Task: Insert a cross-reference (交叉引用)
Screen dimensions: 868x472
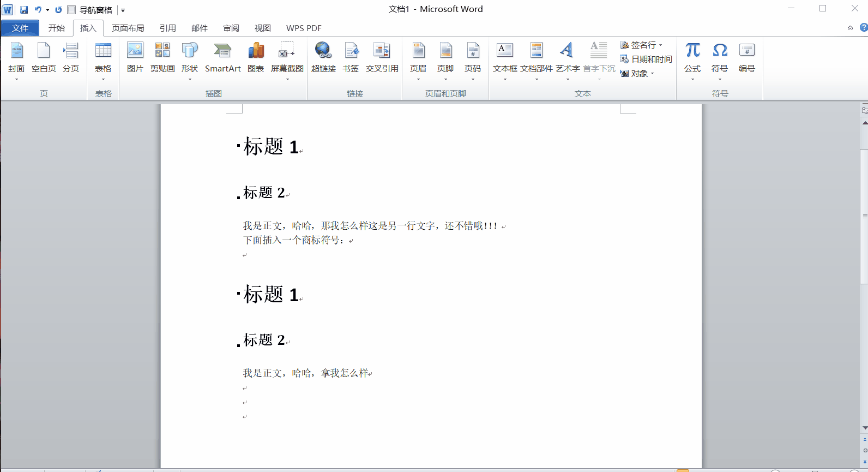Action: (382, 58)
